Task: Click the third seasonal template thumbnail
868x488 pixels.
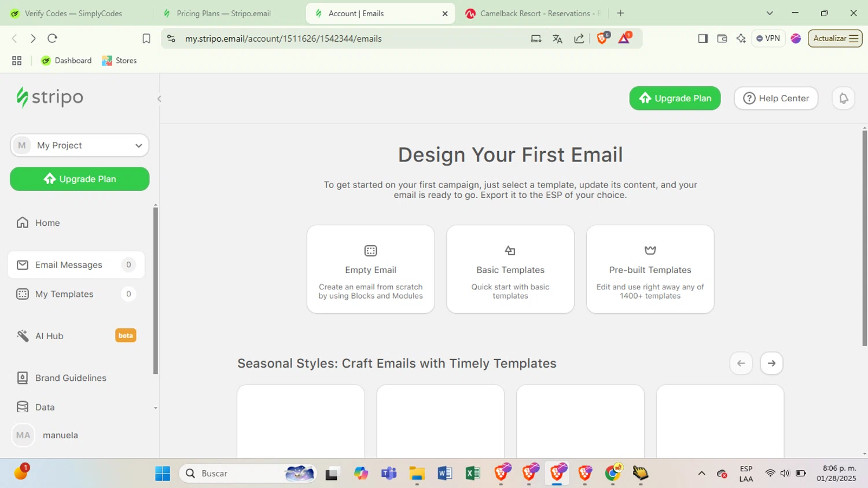Action: click(580, 421)
